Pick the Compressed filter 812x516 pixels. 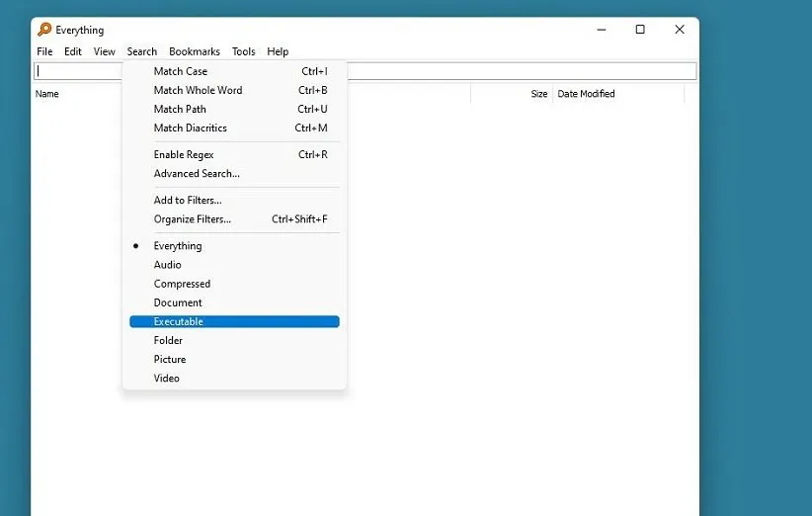pos(182,284)
